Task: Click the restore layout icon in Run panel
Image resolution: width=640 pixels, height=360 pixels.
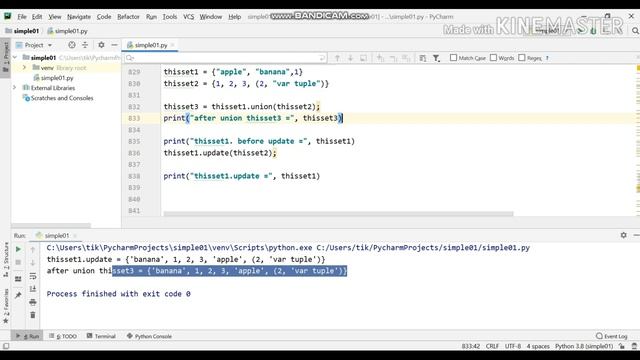Action: pyautogui.click(x=18, y=279)
